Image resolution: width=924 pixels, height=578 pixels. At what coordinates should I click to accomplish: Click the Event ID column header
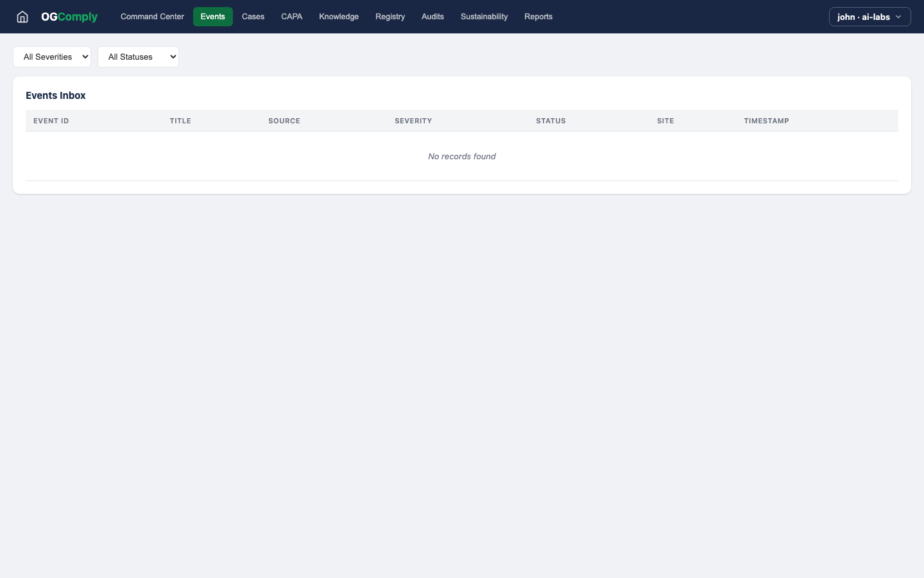tap(51, 121)
